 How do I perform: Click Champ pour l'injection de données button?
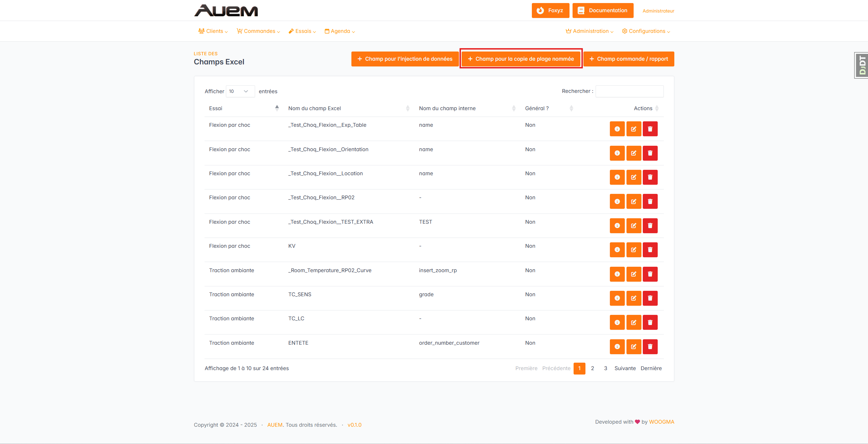405,59
